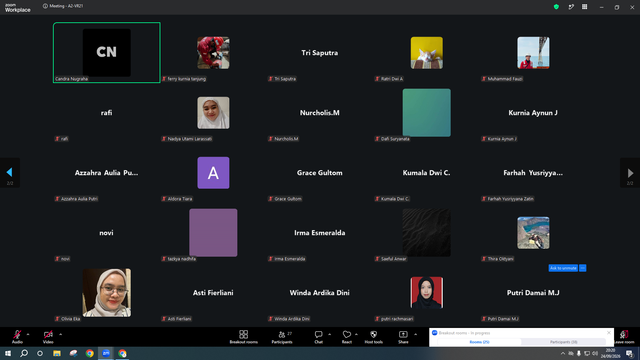The width and height of the screenshot is (640, 360).
Task: Click Putri Damai M.J tile name
Action: [x=533, y=293]
